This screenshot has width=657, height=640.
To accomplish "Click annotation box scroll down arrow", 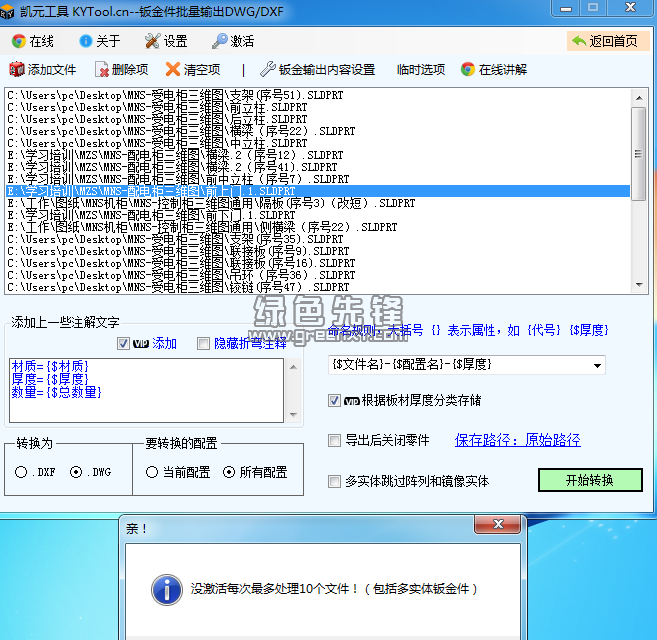I will tap(293, 415).
